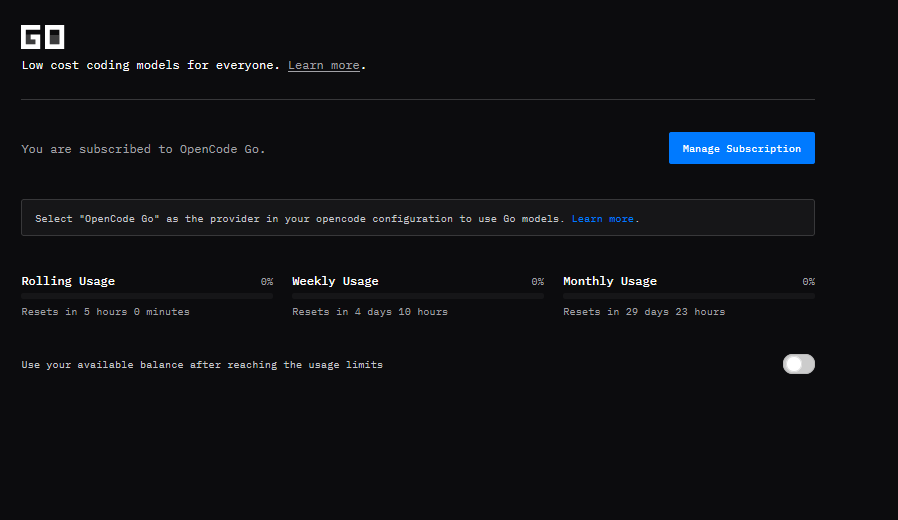The image size is (898, 520).
Task: Click the Monthly Usage progress bar
Action: tap(689, 296)
